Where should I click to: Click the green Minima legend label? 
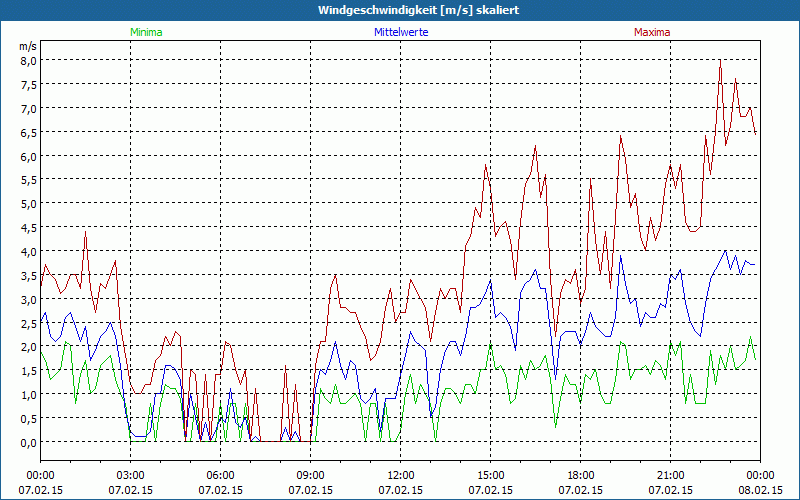145,32
